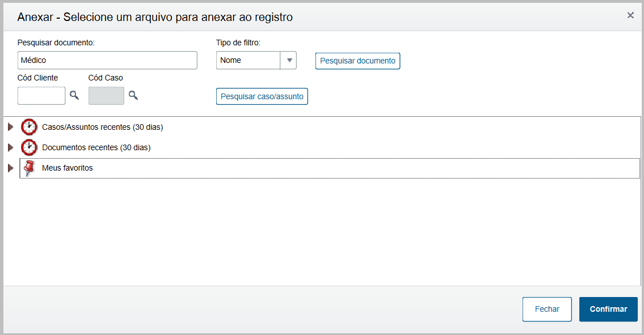The height and width of the screenshot is (335, 644).
Task: Click the greyed Cód Caso input field
Action: (x=106, y=95)
